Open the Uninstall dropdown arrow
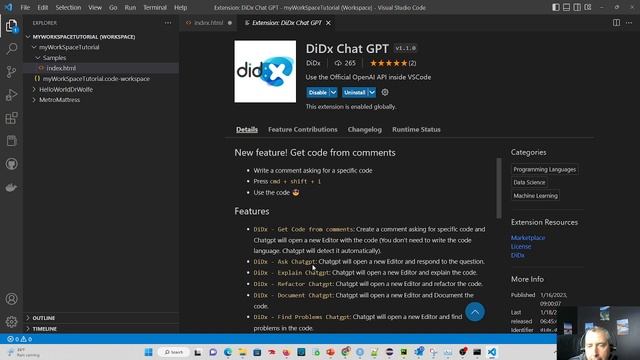640x360 pixels. 372,93
